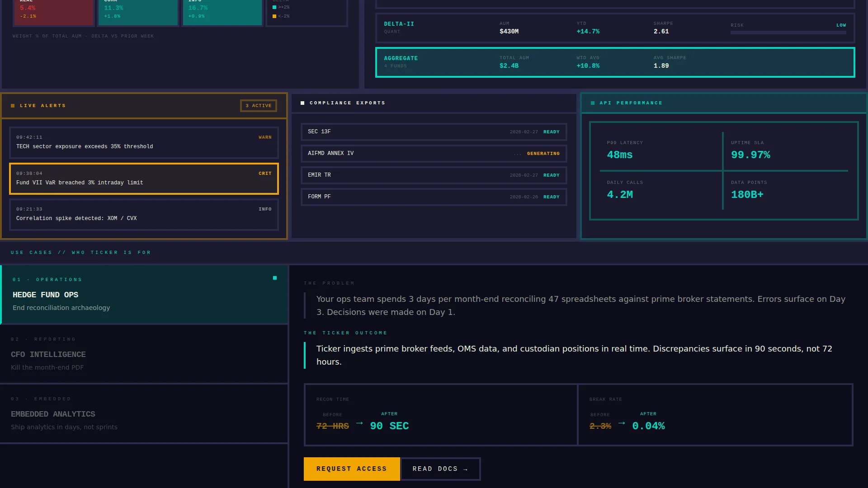Click the white square icon beside COMPLIANCE EXPORTS
The image size is (868, 488).
(302, 103)
